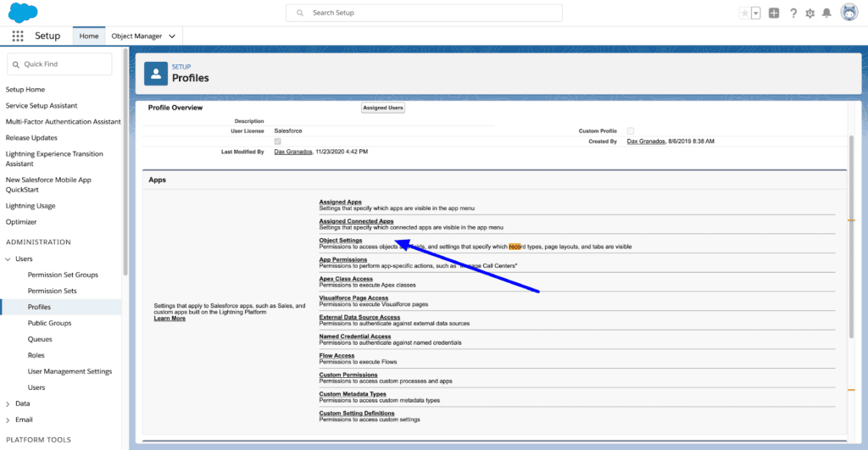
Task: Select Profiles in the sidebar
Action: pos(39,307)
